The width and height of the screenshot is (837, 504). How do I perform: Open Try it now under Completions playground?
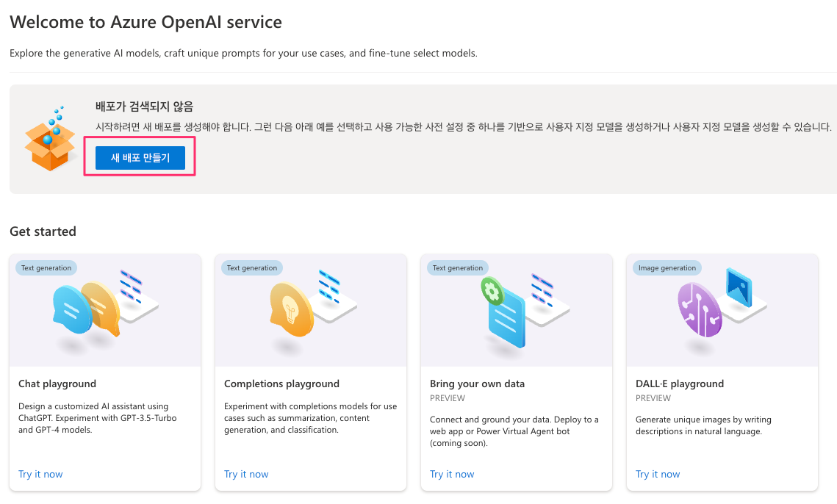(x=246, y=474)
